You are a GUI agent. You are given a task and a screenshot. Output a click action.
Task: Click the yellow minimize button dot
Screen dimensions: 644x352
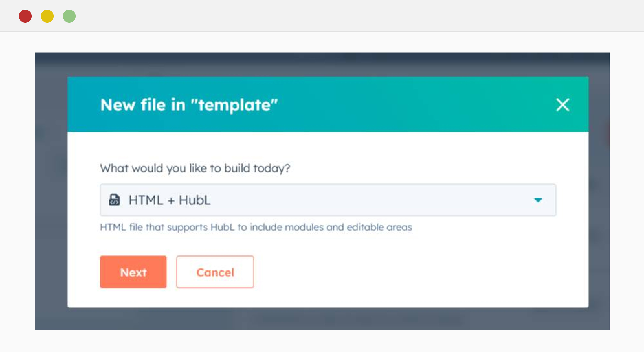point(47,16)
